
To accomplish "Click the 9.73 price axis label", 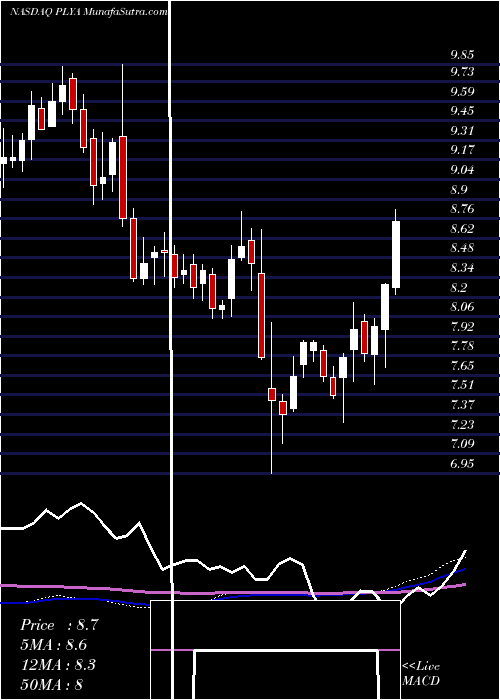I will coord(462,72).
